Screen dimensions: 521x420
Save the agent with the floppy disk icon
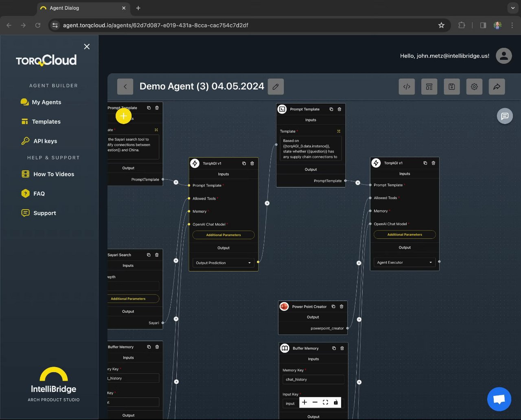point(452,87)
